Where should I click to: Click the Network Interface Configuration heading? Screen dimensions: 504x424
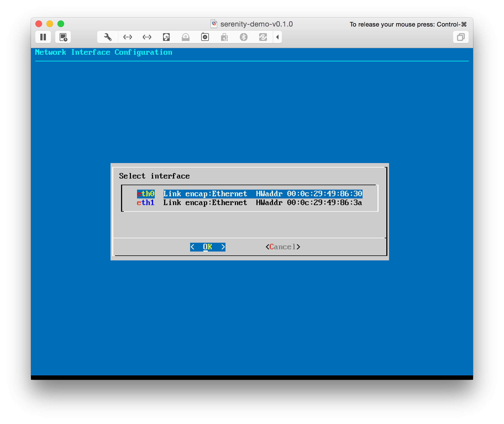pyautogui.click(x=104, y=52)
